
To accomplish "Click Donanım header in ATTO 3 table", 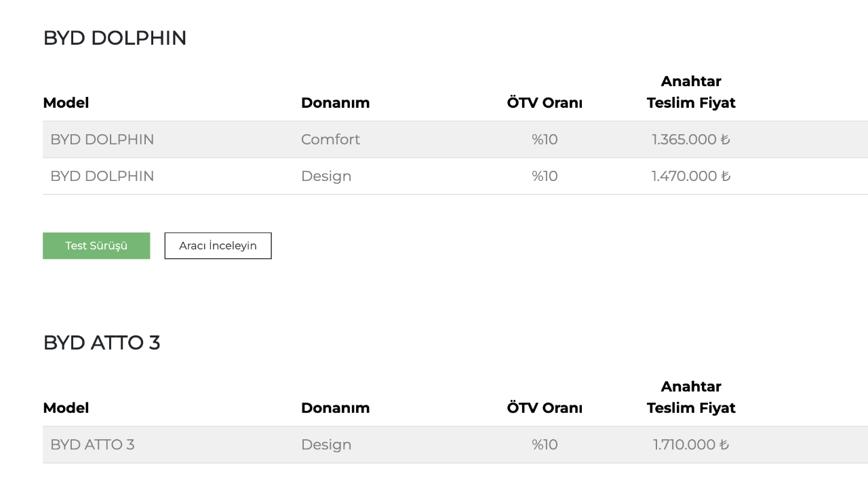I will [x=336, y=408].
